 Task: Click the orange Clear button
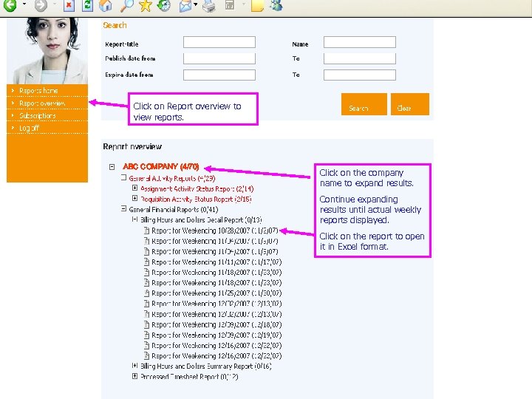click(x=410, y=104)
